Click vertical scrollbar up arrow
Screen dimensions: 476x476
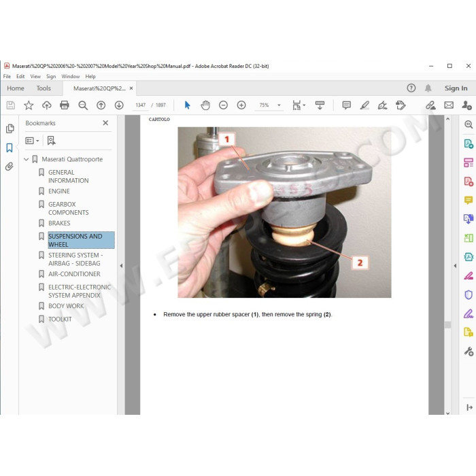447,119
